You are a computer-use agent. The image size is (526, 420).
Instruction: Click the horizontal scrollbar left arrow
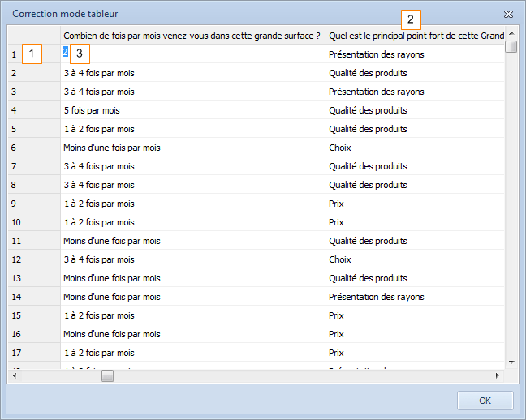point(14,375)
